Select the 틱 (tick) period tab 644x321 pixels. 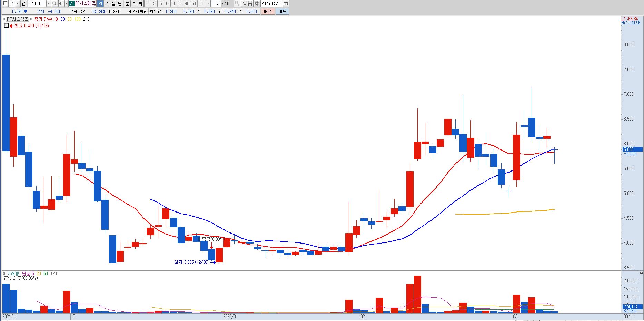(140, 3)
